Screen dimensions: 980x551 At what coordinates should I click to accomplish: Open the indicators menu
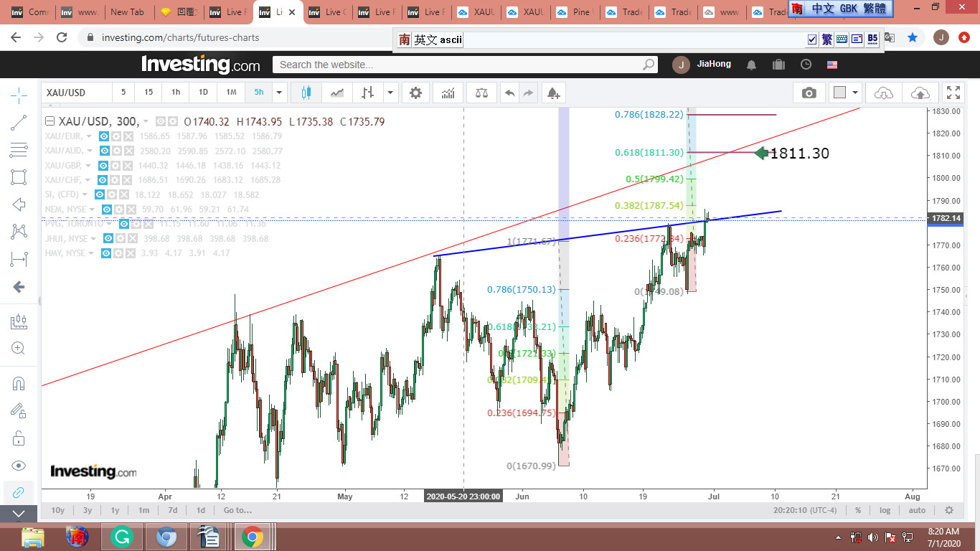tap(448, 93)
